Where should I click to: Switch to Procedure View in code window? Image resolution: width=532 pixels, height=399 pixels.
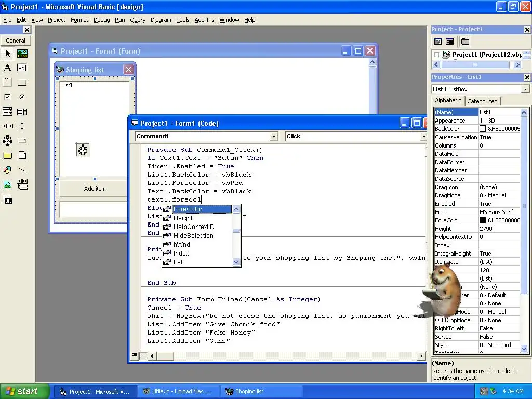[135, 355]
